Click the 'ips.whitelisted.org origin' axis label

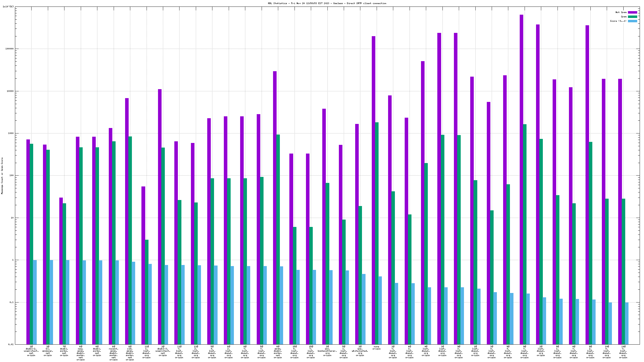click(360, 351)
